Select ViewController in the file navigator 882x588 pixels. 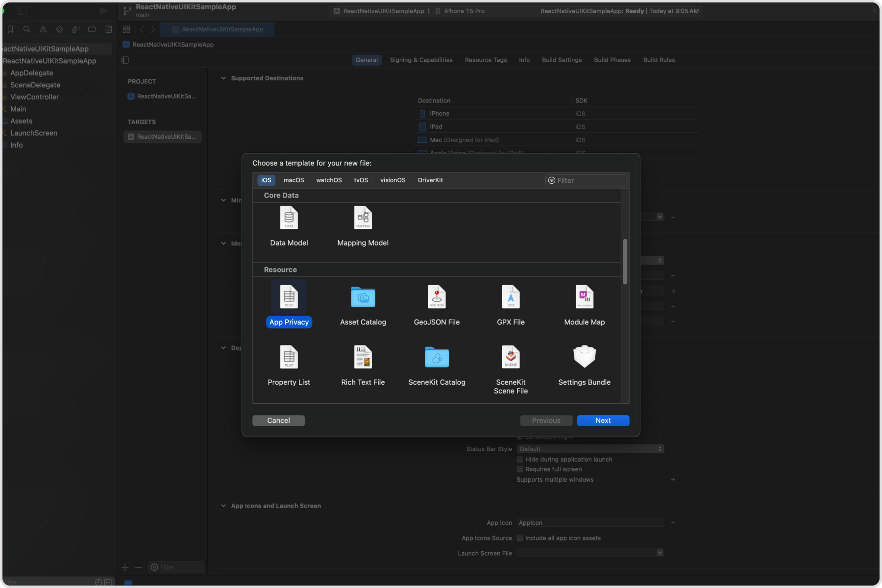[x=34, y=97]
